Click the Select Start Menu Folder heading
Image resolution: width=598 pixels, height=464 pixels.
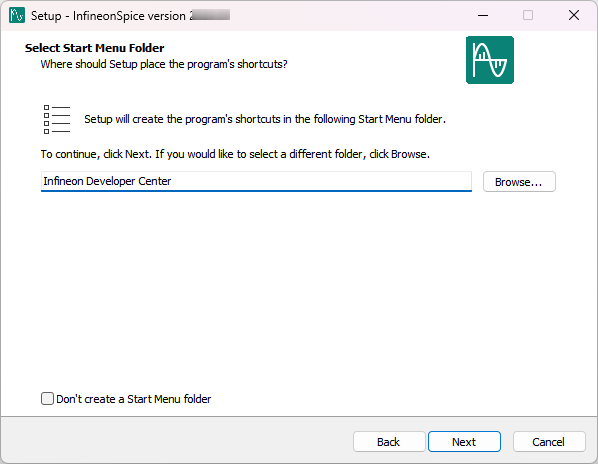click(x=95, y=48)
